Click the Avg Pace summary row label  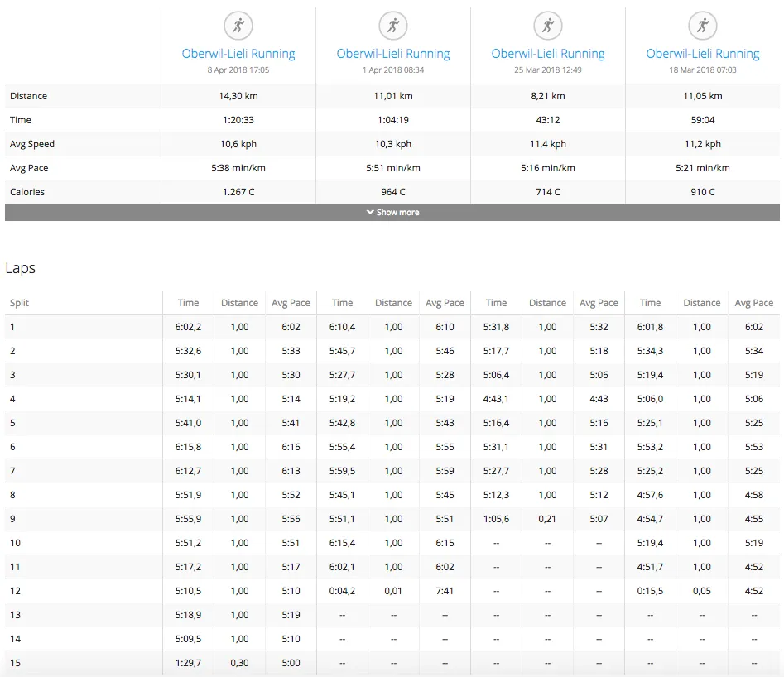click(29, 168)
